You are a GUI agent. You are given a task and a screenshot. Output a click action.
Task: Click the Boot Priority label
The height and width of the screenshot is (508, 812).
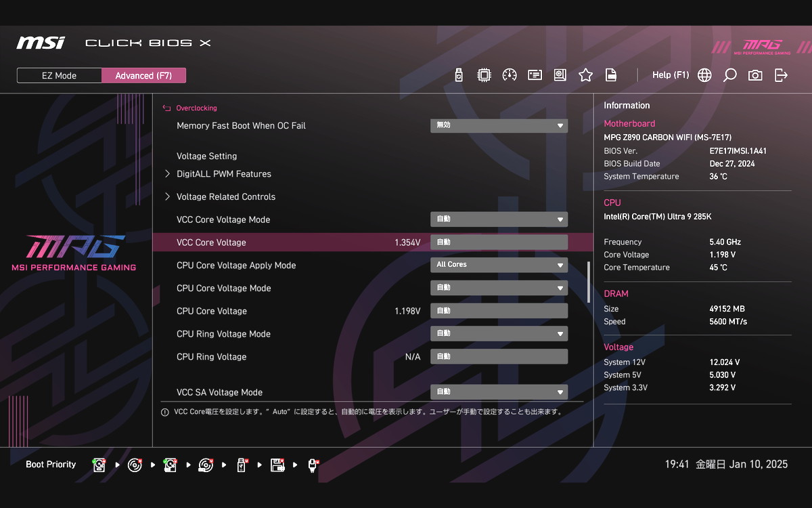click(51, 465)
